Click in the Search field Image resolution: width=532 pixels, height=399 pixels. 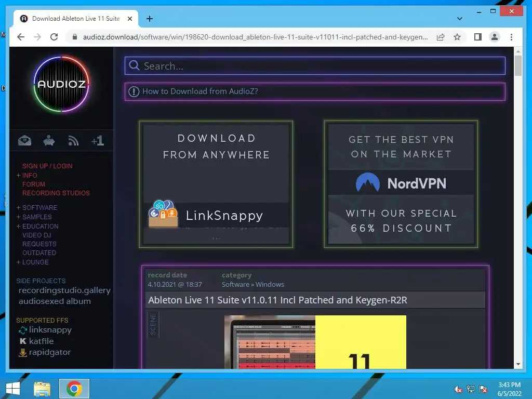coord(315,65)
